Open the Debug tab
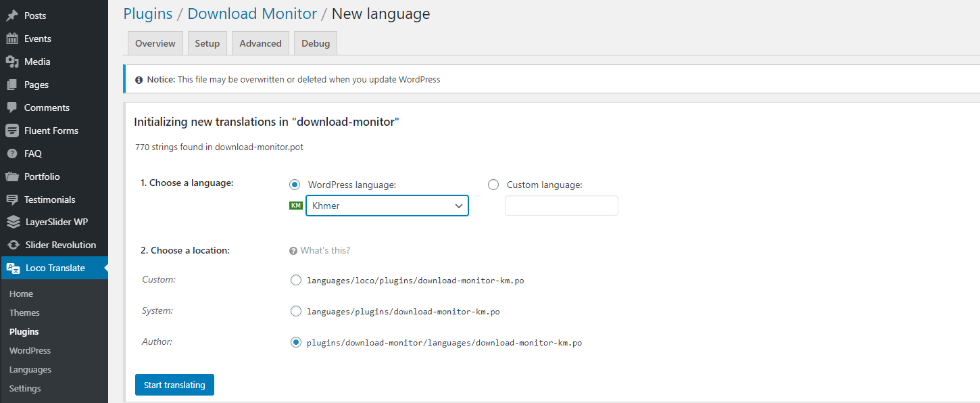980x403 pixels. (316, 43)
